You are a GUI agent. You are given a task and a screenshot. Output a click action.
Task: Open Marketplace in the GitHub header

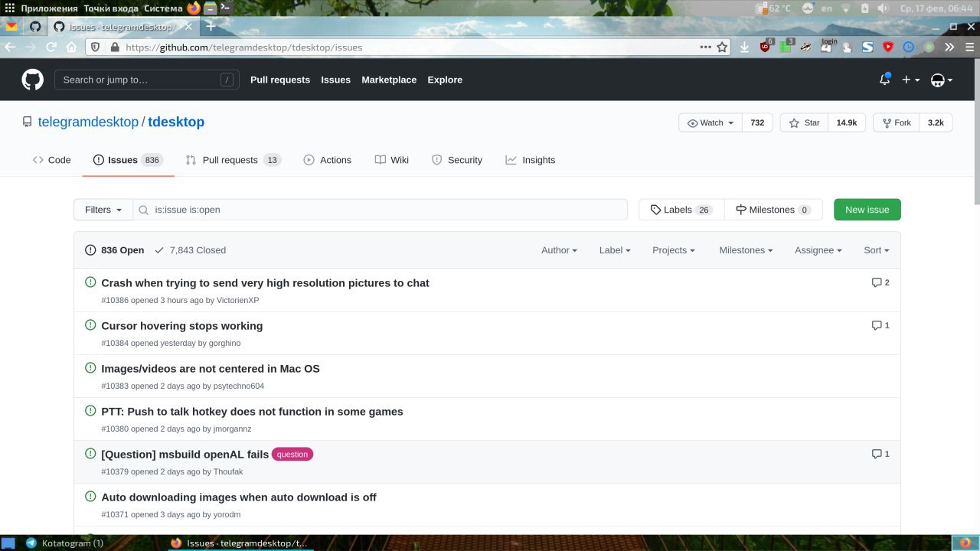[389, 80]
